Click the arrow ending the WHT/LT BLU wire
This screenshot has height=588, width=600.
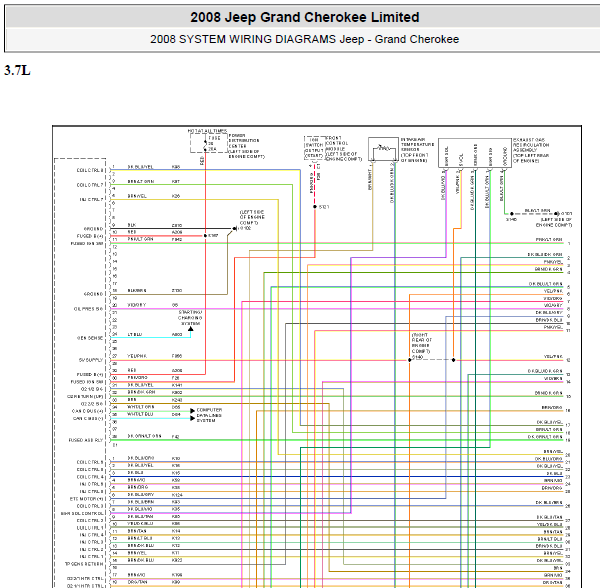(192, 418)
